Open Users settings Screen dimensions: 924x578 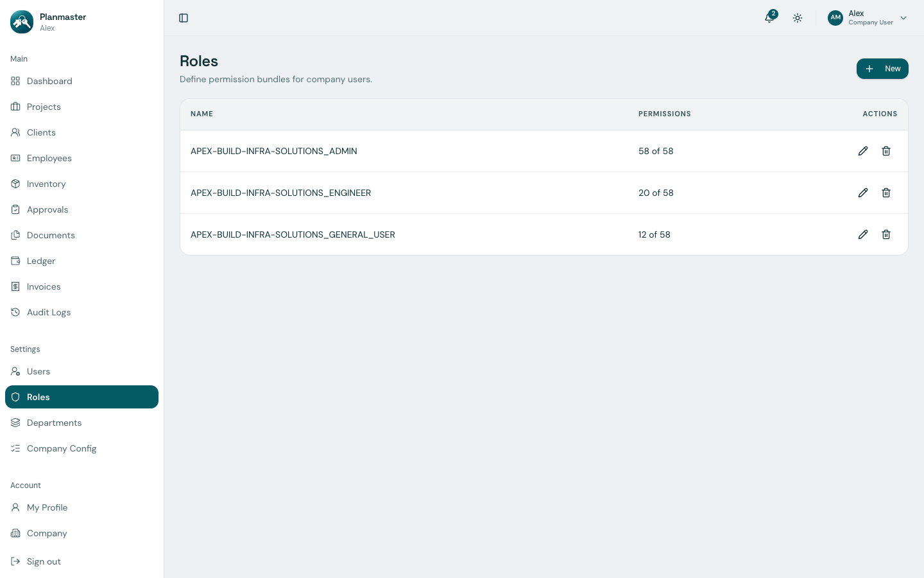[81, 371]
